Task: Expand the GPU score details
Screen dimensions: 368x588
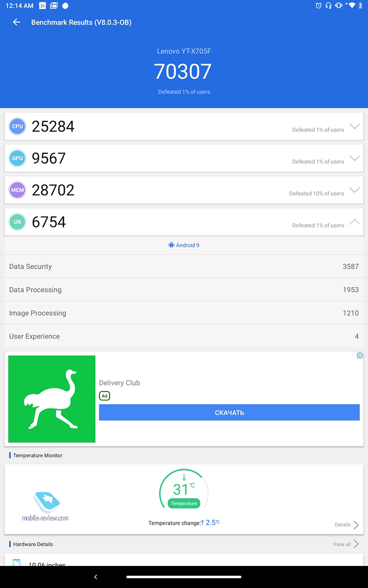Action: point(354,158)
